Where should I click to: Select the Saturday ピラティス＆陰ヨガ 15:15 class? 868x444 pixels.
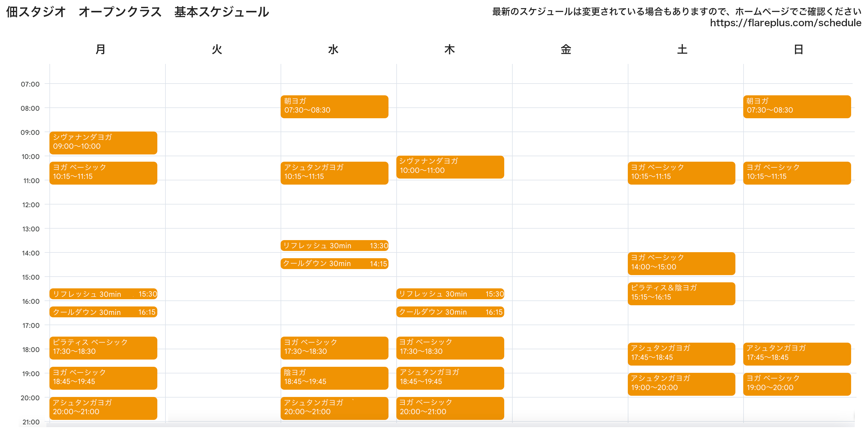point(681,293)
